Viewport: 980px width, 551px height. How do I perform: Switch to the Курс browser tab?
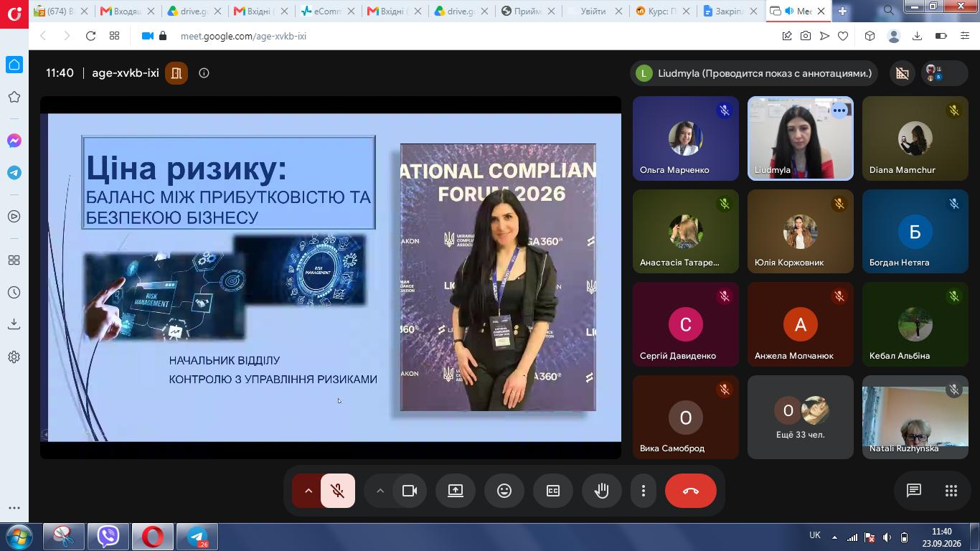click(660, 11)
